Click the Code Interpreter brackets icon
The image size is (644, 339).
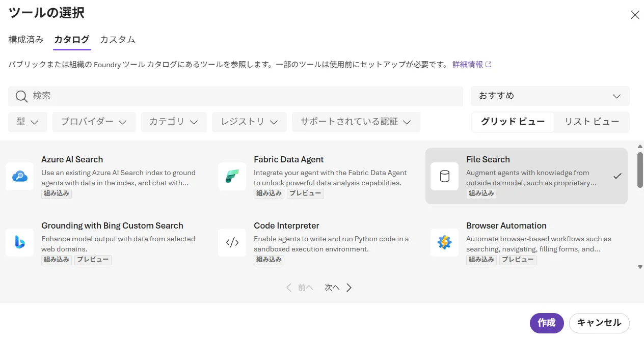[232, 242]
